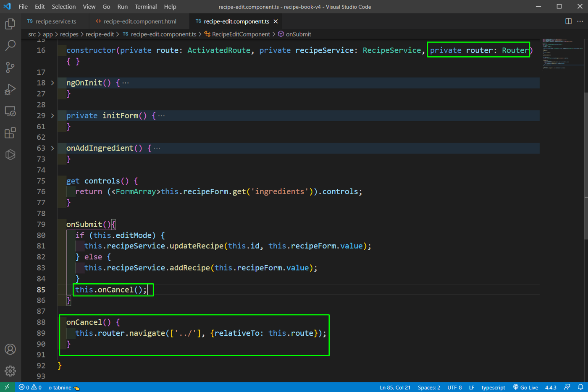Open the hexagon extension view icon
588x392 pixels.
10,155
